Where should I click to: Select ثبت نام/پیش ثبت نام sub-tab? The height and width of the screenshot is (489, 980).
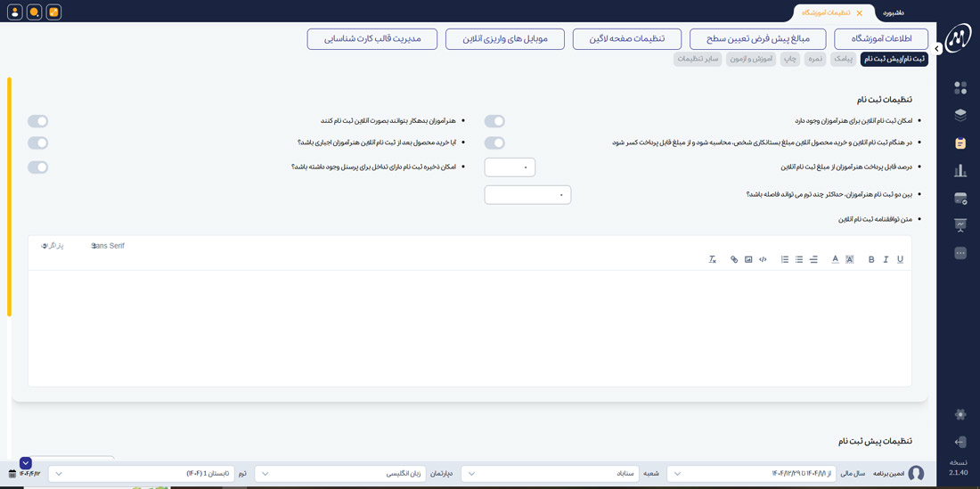[894, 60]
